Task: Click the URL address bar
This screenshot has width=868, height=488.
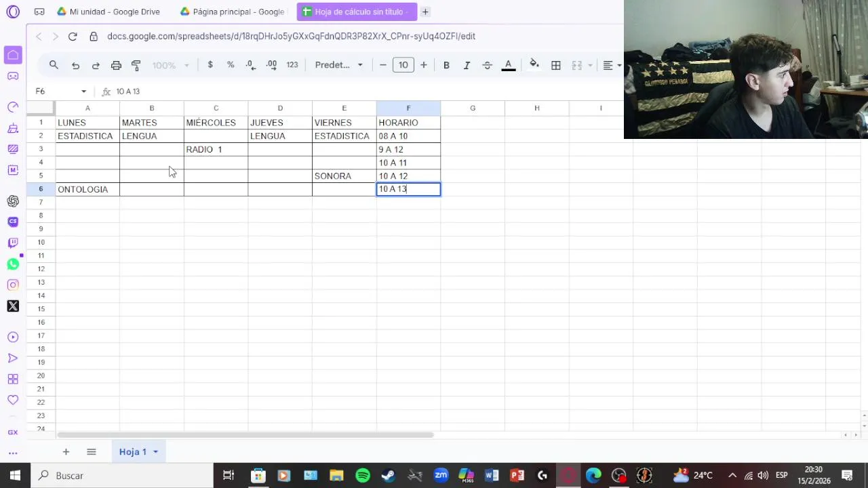Action: click(292, 36)
